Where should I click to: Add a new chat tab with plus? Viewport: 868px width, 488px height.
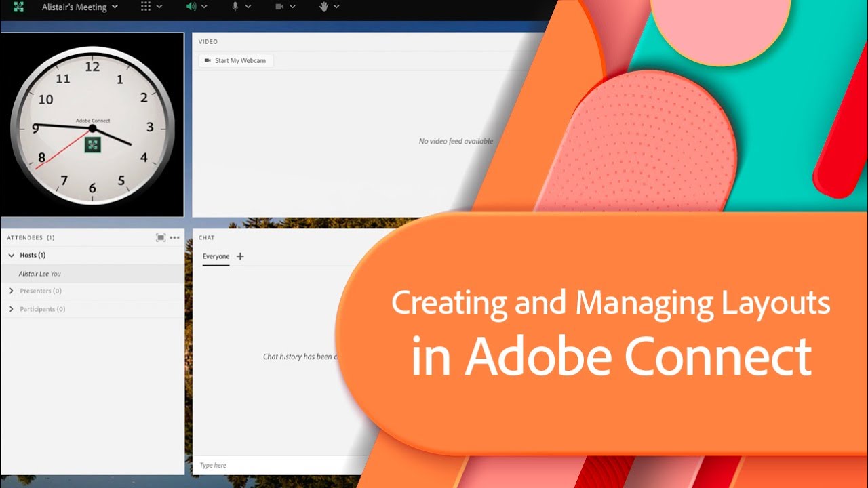[x=240, y=256]
